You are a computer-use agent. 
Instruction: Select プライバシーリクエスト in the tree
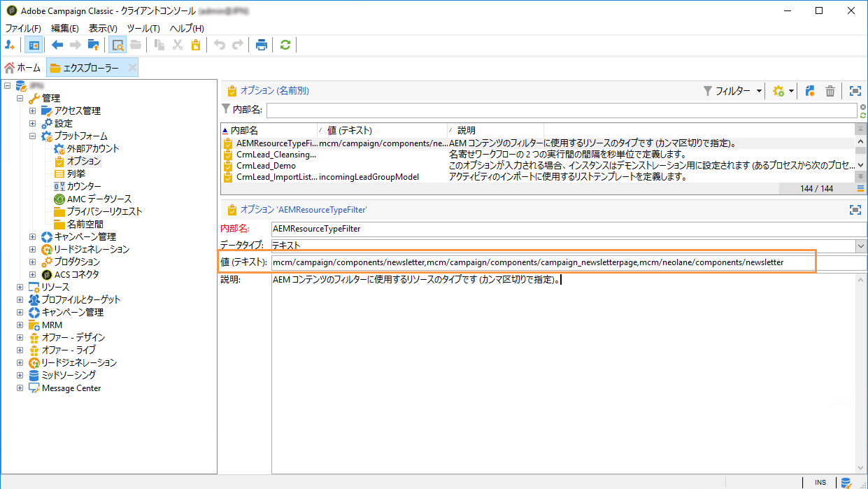104,211
